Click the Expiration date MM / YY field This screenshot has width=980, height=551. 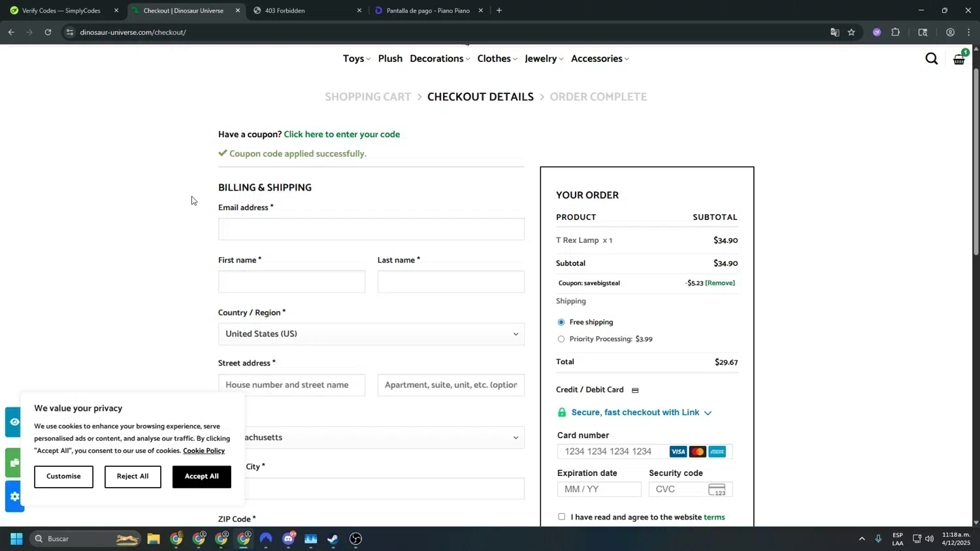[599, 489]
